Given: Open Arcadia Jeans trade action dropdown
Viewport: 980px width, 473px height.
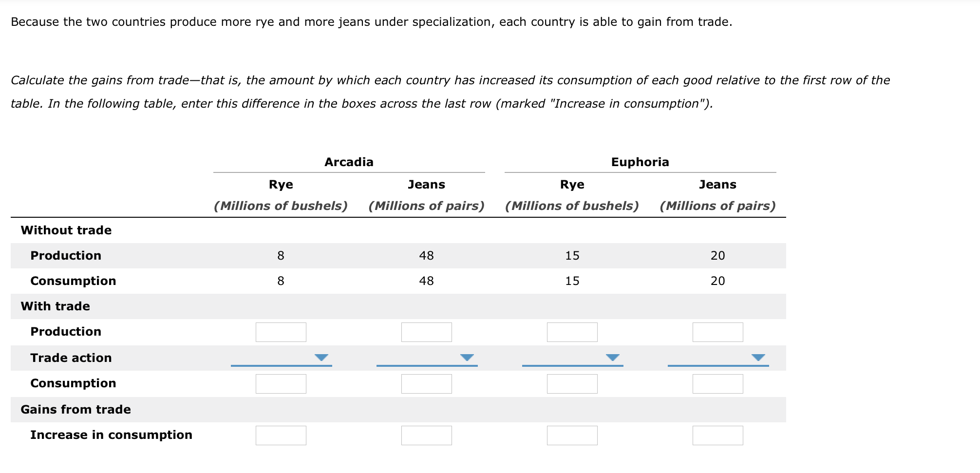Looking at the screenshot, I should click(427, 358).
